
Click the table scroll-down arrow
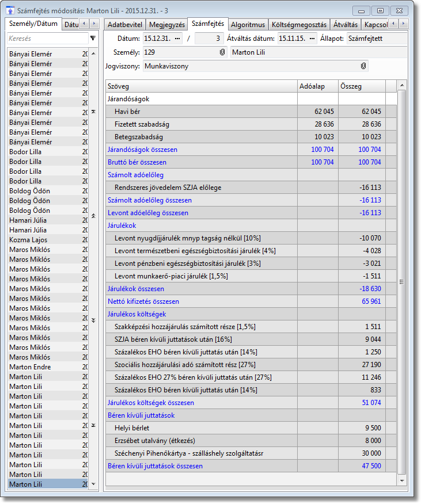tap(401, 481)
